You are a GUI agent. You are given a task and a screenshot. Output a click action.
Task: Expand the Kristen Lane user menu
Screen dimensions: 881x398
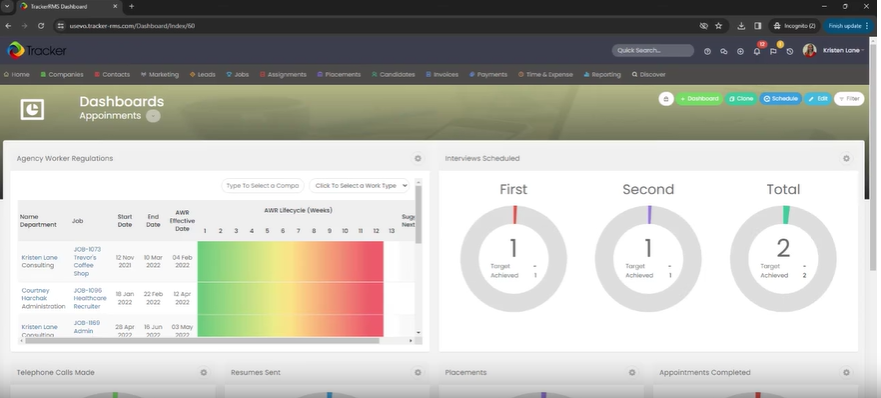(843, 51)
